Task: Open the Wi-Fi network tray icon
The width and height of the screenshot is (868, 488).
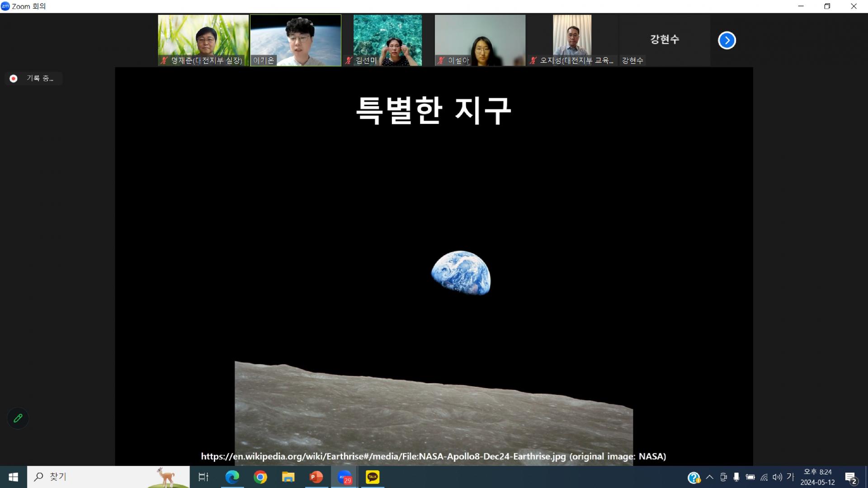Action: click(x=764, y=477)
